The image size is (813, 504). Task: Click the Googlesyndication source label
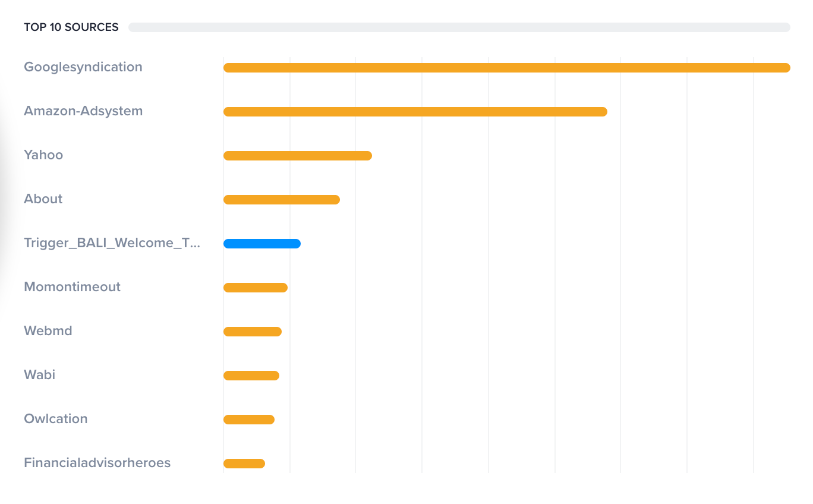click(x=83, y=67)
